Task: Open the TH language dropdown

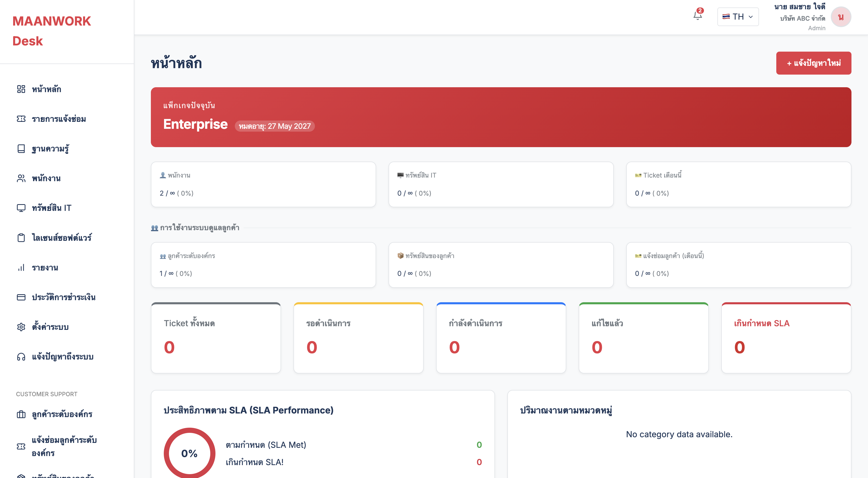Action: [738, 17]
